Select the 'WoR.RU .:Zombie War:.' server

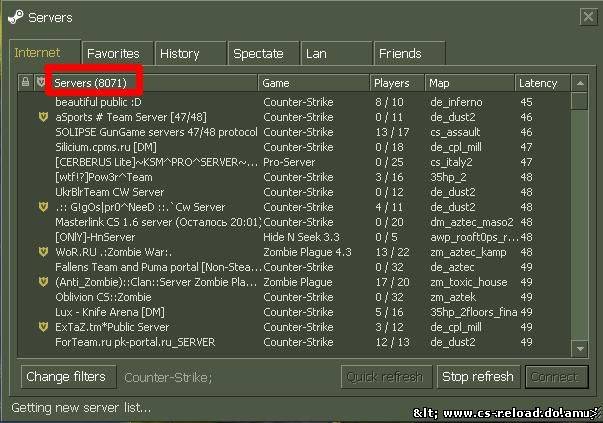(294, 252)
